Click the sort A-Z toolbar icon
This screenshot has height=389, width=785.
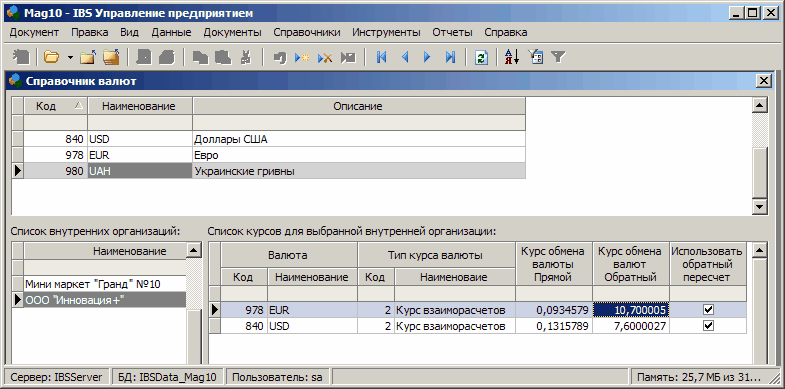511,57
